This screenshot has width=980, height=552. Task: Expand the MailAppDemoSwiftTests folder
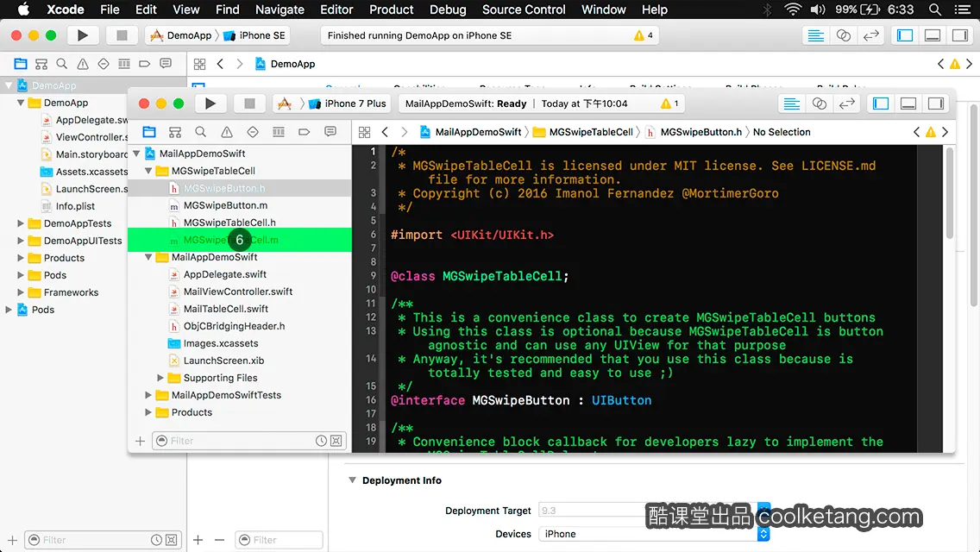148,395
